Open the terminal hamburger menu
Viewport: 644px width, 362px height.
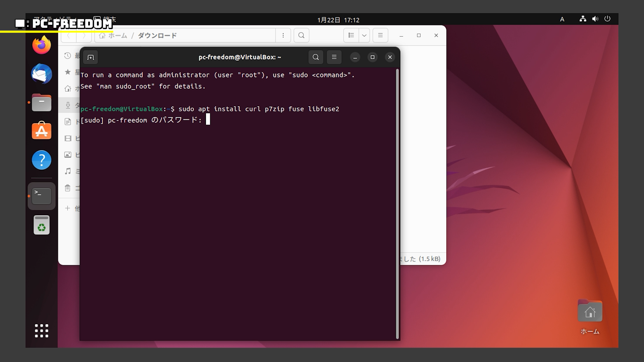tap(334, 57)
